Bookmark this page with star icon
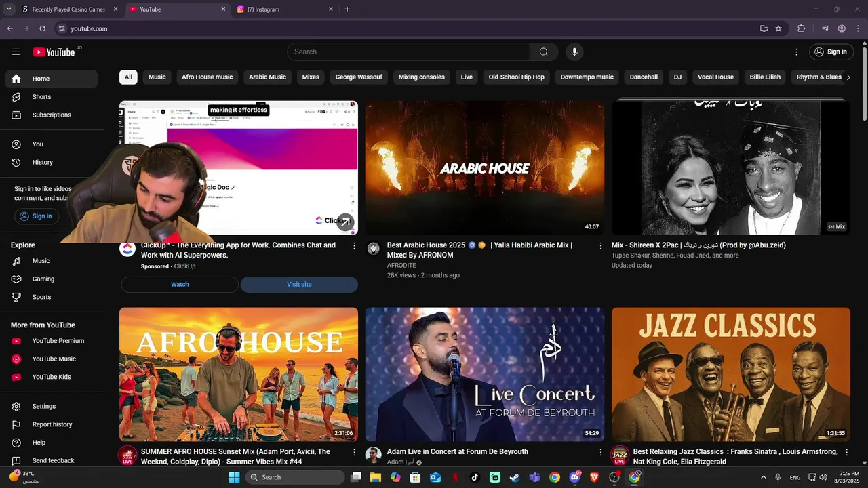This screenshot has height=488, width=868. (778, 28)
